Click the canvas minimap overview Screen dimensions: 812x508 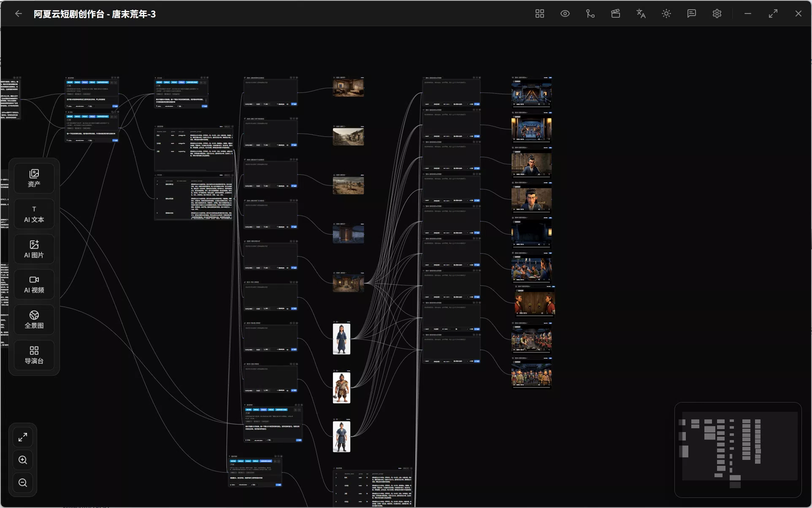pyautogui.click(x=738, y=450)
